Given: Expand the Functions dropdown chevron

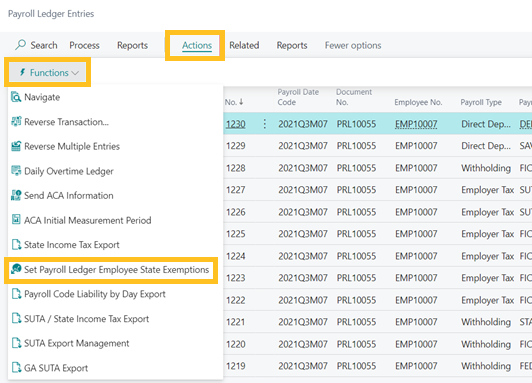Looking at the screenshot, I should (x=75, y=73).
